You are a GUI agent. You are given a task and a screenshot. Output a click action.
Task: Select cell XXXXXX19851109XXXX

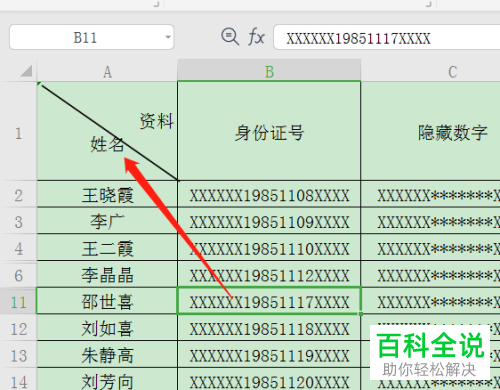pyautogui.click(x=269, y=221)
